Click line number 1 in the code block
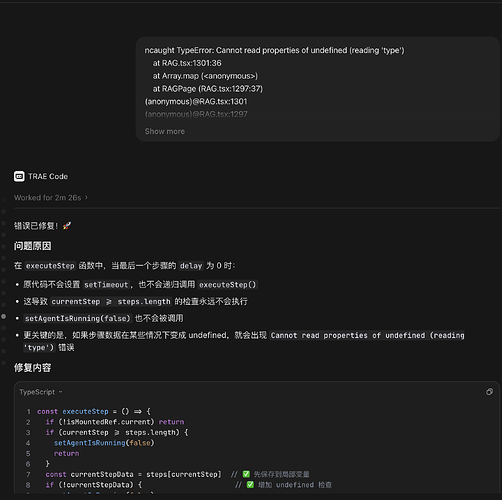Image resolution: width=502 pixels, height=500 pixels. [29, 411]
